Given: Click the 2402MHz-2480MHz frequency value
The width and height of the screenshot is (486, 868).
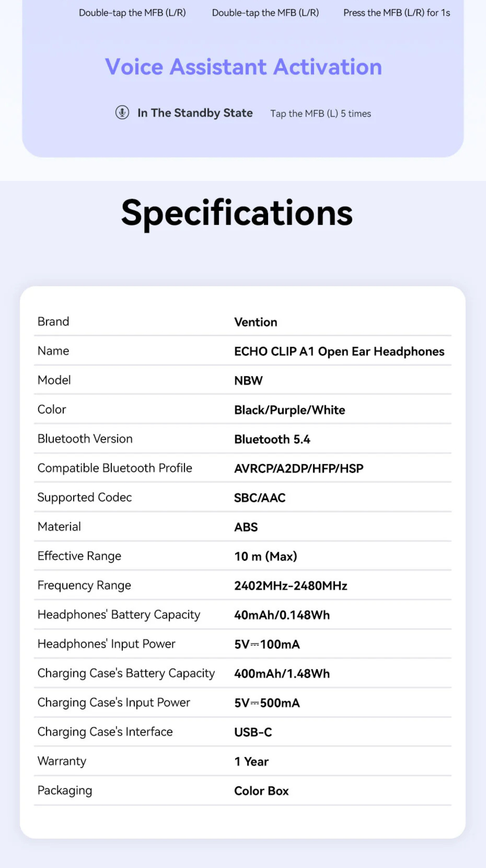Looking at the screenshot, I should pos(291,586).
